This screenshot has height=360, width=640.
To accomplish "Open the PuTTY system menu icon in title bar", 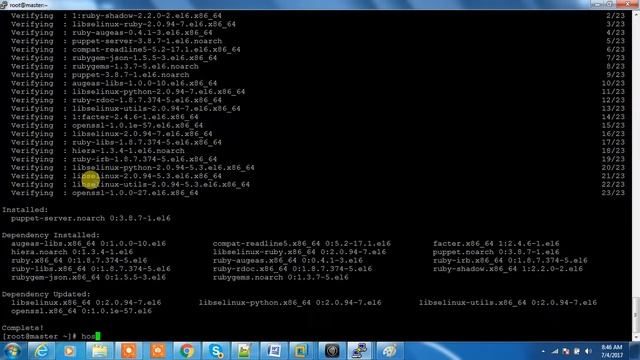I will coord(4,4).
